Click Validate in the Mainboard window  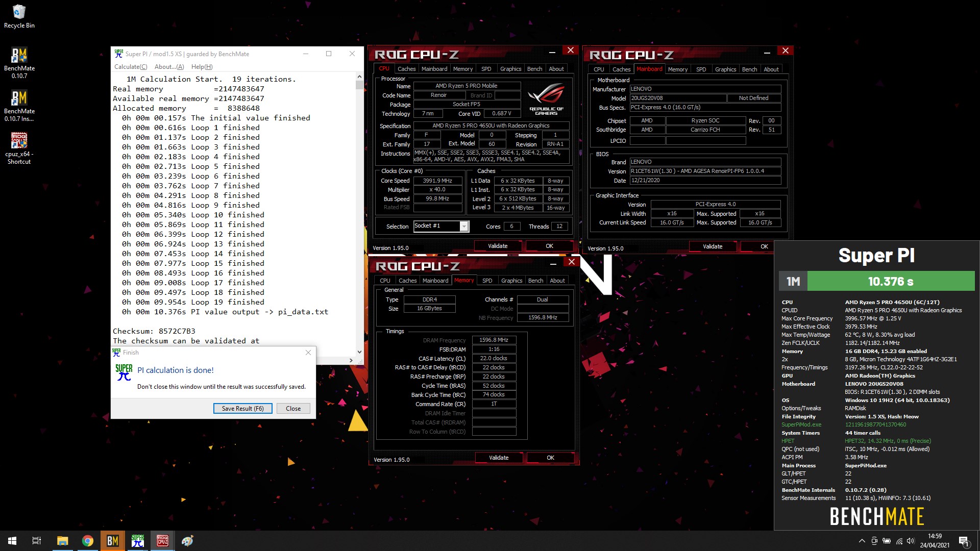tap(713, 246)
